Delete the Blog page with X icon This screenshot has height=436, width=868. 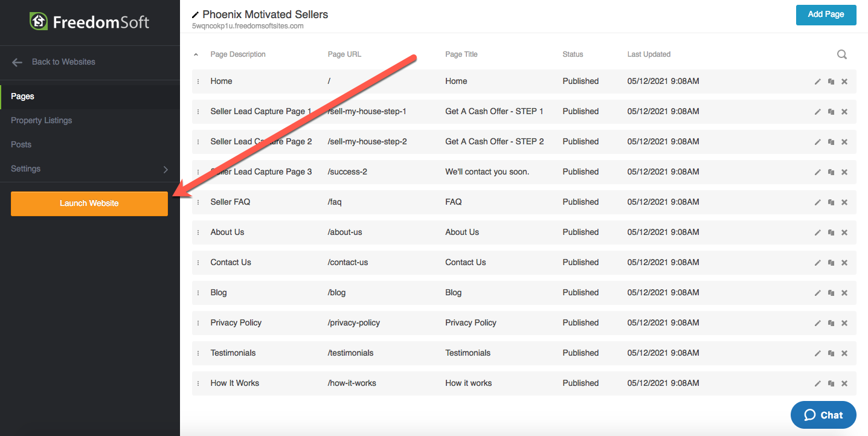tap(844, 293)
